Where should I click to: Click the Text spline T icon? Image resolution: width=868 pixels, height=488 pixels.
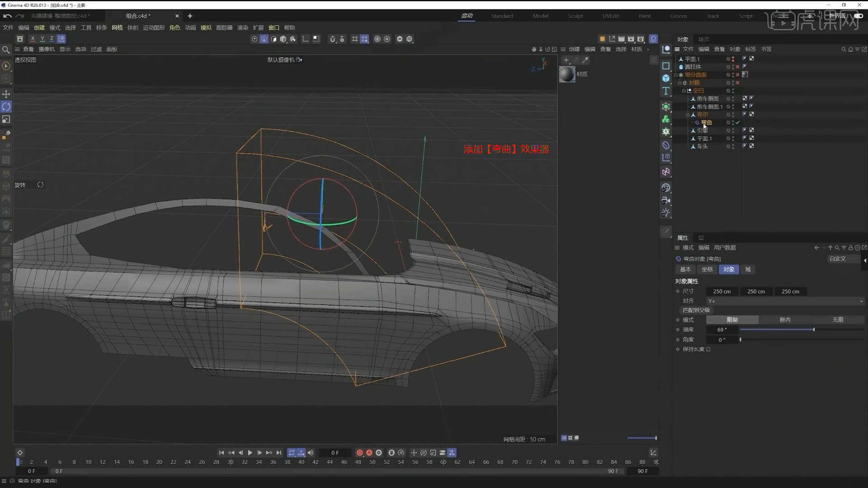tap(666, 91)
